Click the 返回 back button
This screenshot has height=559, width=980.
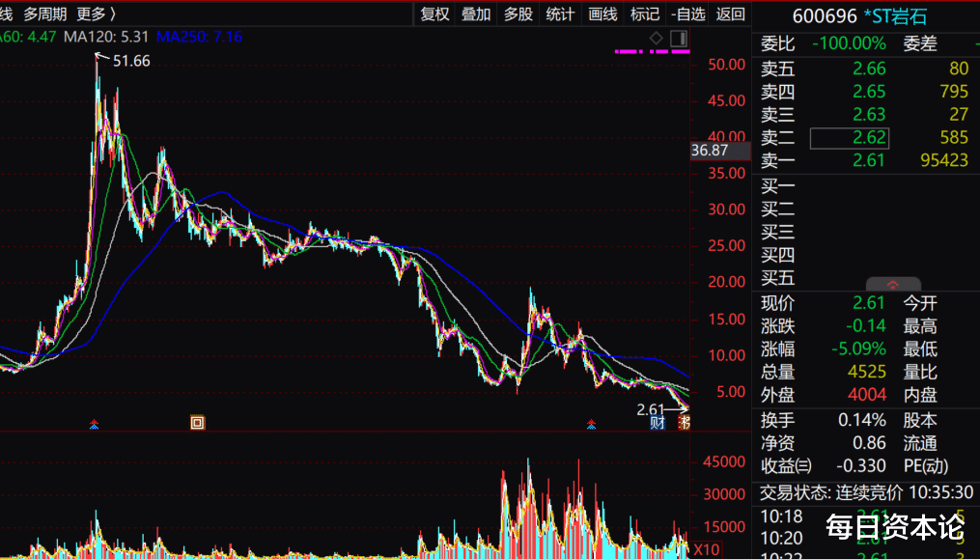coord(730,14)
